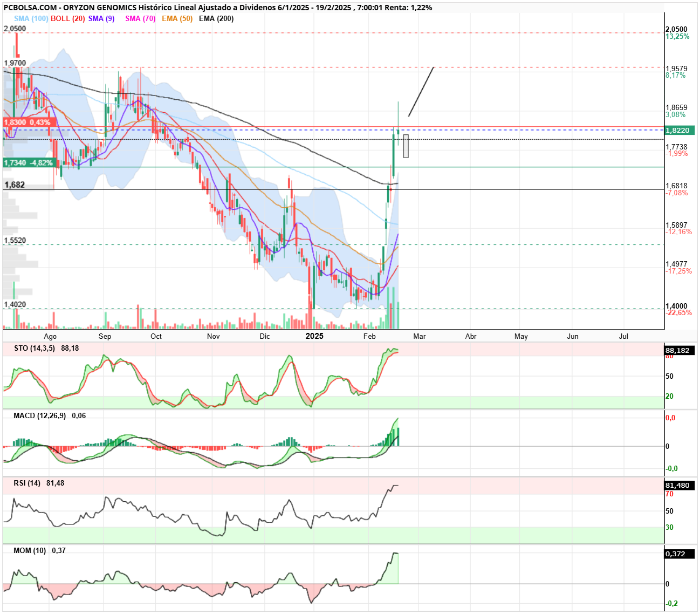Click the MOM (10) indicator title
Image resolution: width=700 pixels, height=614 pixels.
(x=30, y=550)
